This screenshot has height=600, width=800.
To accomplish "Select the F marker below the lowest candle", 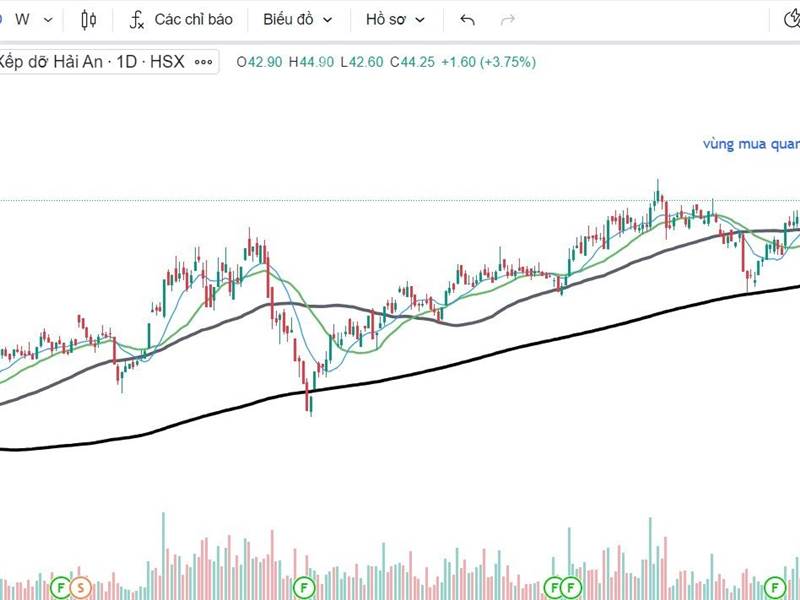I will [306, 586].
